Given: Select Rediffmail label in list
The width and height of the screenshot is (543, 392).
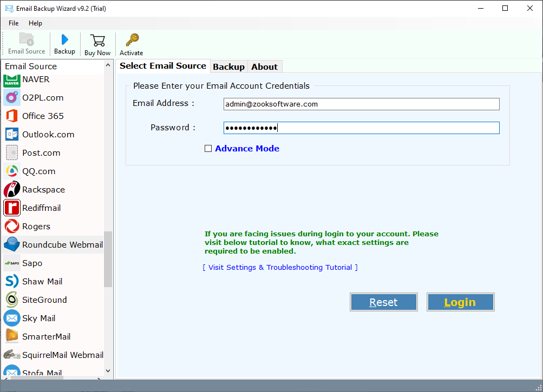Looking at the screenshot, I should [42, 208].
